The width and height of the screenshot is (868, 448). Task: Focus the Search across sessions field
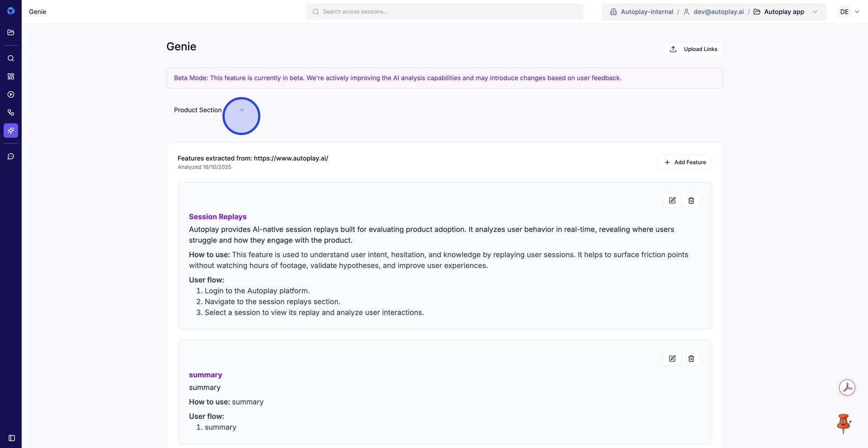445,12
